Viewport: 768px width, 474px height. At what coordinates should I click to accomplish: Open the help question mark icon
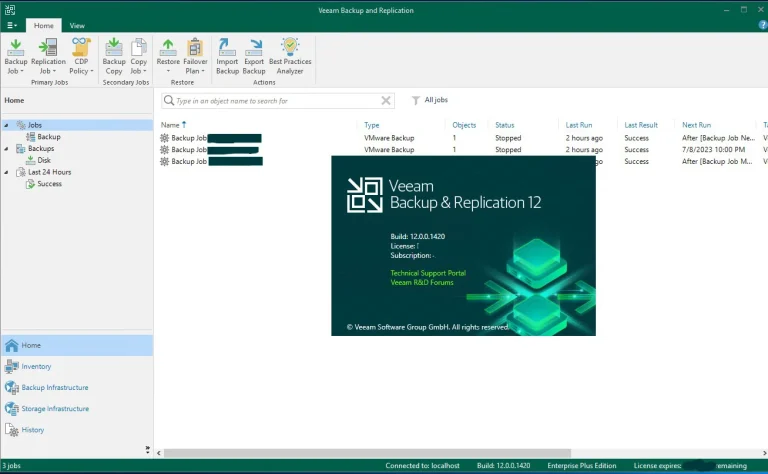coord(763,25)
